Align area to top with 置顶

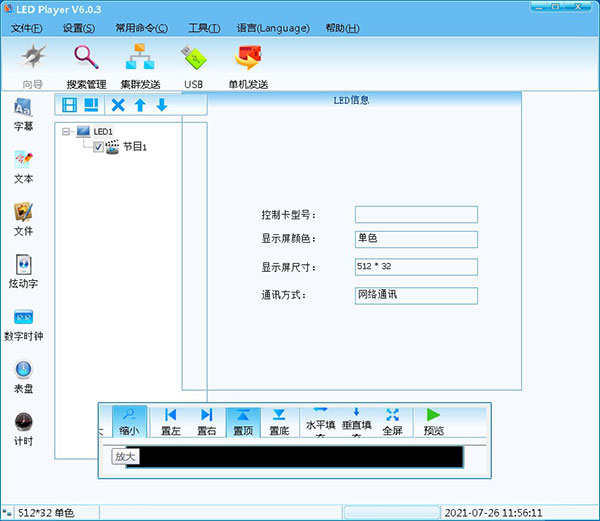point(243,422)
